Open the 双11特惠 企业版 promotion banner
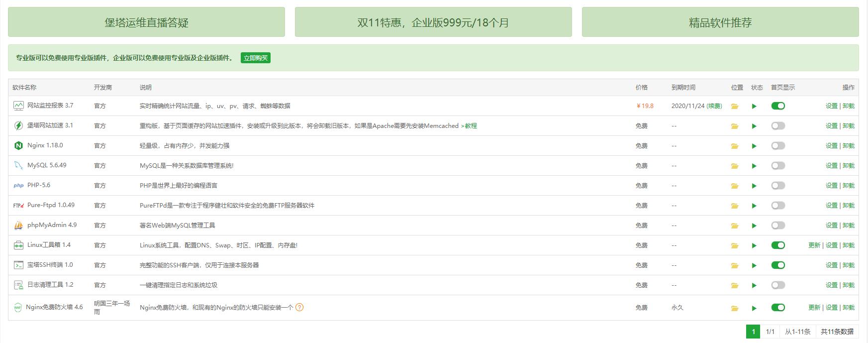 pos(433,22)
